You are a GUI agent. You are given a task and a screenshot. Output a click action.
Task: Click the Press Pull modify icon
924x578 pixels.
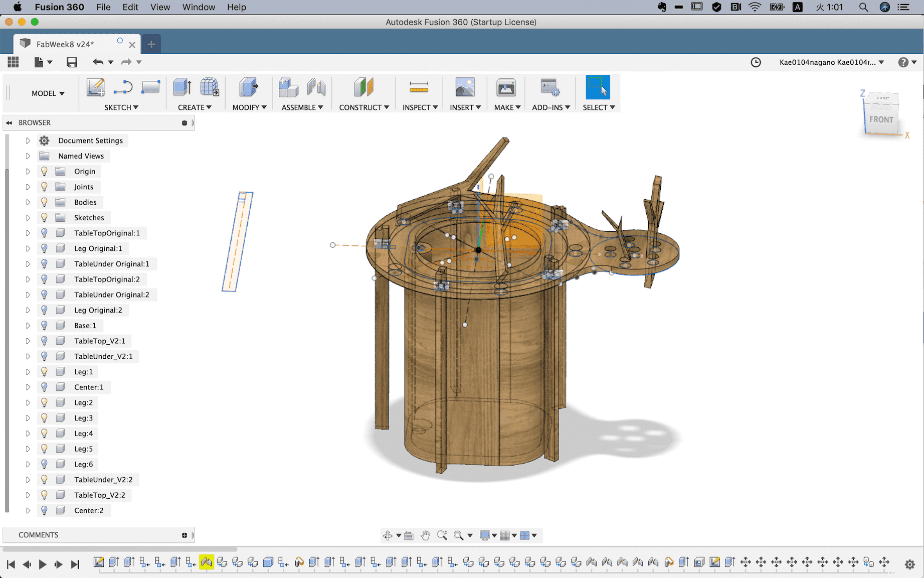[x=248, y=87]
